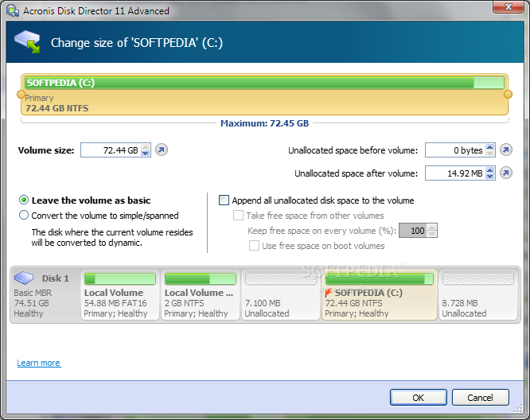
Task: Click maximize arrow for unallocated space after volume
Action: click(506, 173)
